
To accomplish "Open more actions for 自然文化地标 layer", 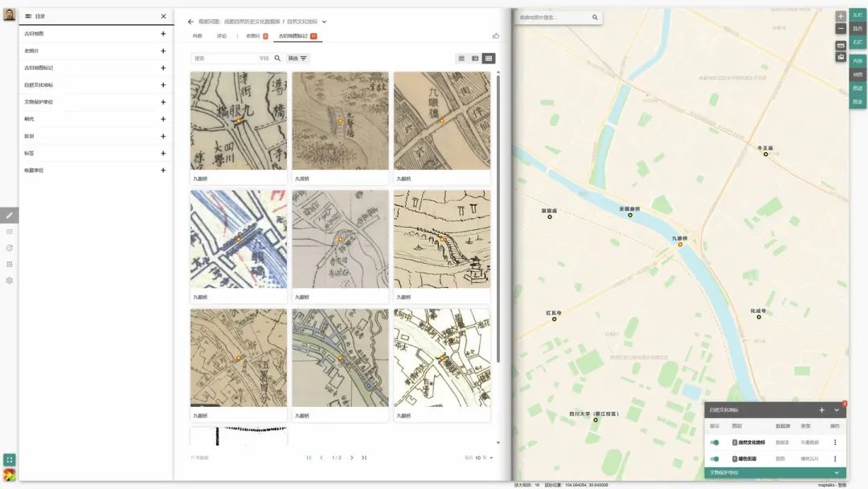I will 835,442.
